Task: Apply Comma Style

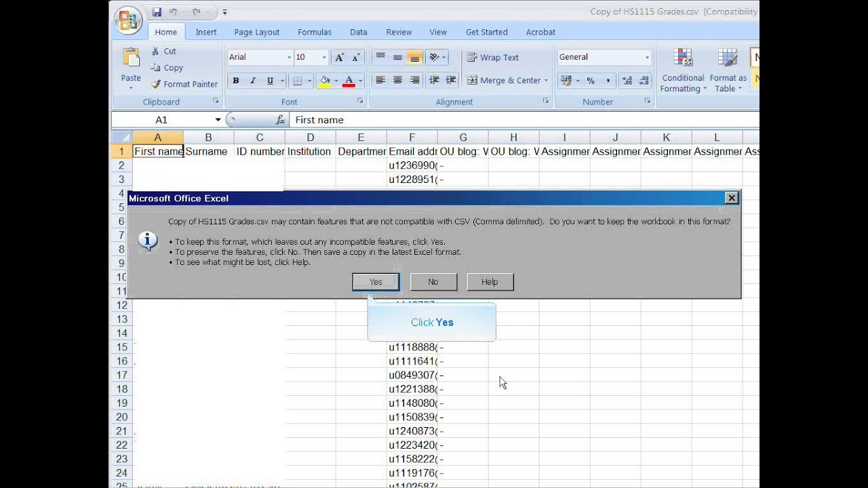Action: click(608, 80)
